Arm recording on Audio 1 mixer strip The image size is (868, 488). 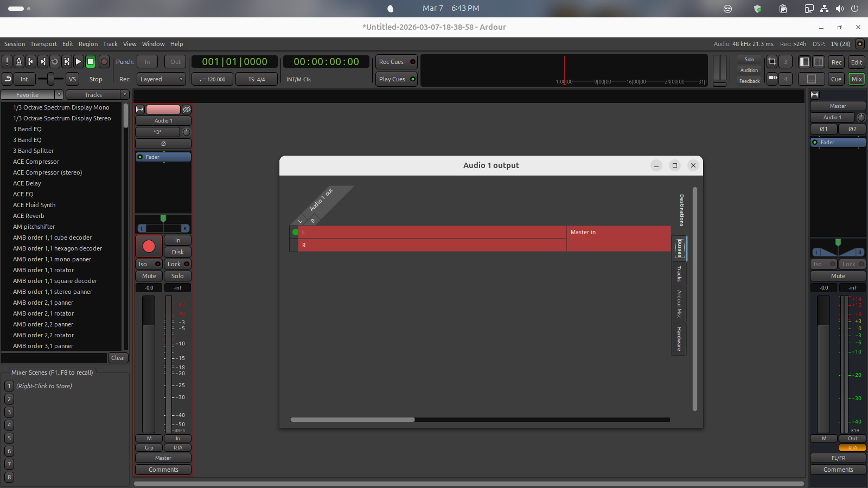coord(149,247)
